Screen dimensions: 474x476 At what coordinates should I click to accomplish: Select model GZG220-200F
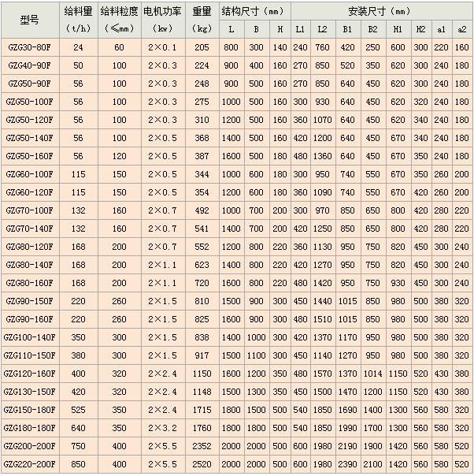30,464
